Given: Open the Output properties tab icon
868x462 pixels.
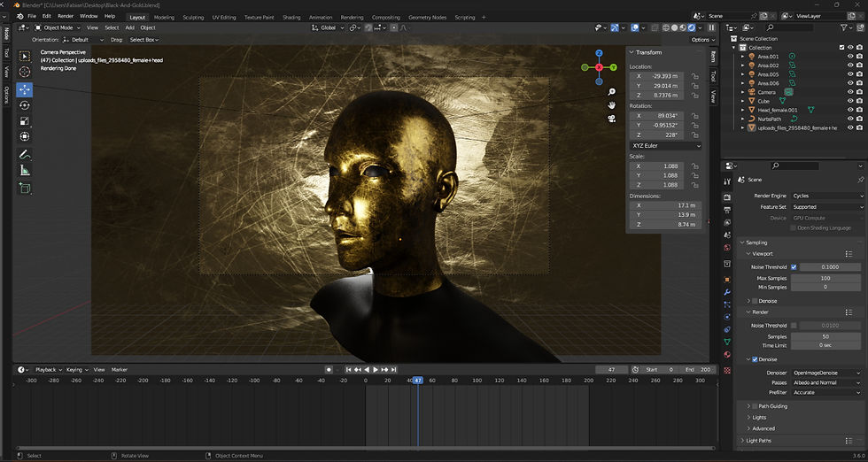Looking at the screenshot, I should [x=727, y=210].
